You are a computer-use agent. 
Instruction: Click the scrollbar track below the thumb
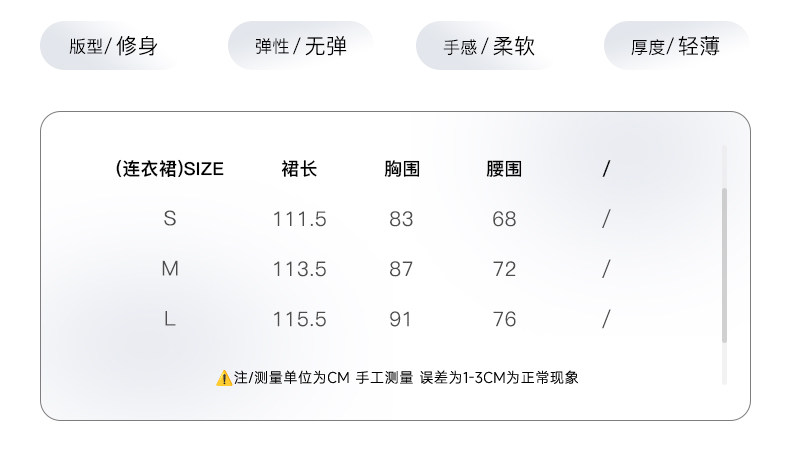[725, 364]
